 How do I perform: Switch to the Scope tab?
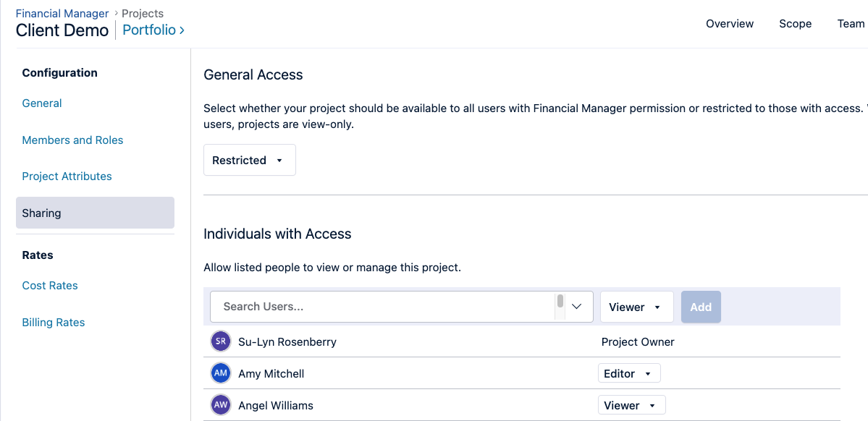pos(795,24)
